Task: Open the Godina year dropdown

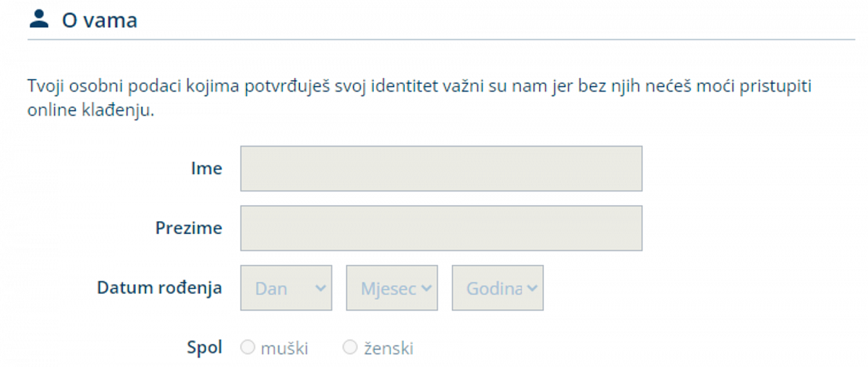Action: pos(497,288)
